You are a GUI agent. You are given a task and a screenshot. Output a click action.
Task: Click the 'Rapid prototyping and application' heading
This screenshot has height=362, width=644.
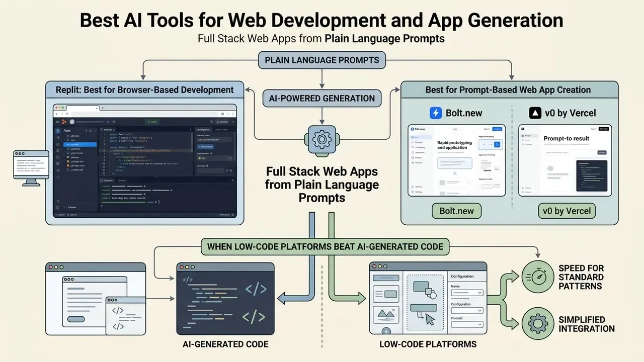455,145
